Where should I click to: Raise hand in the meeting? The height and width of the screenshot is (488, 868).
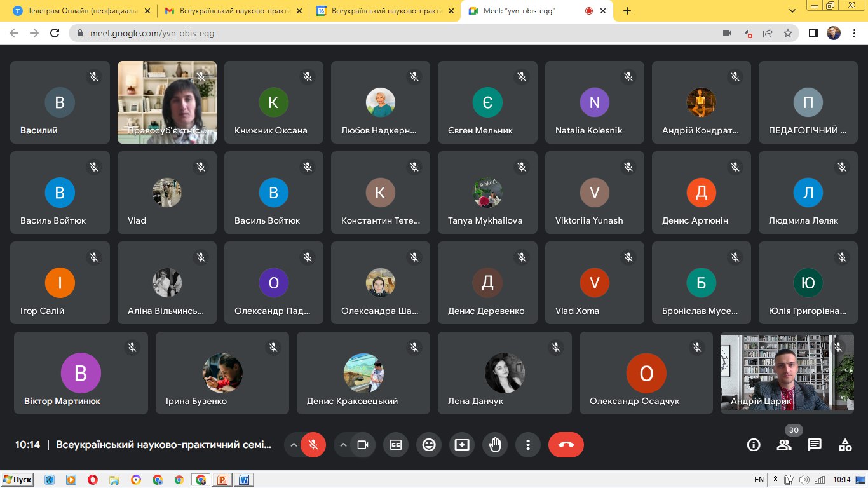(495, 445)
